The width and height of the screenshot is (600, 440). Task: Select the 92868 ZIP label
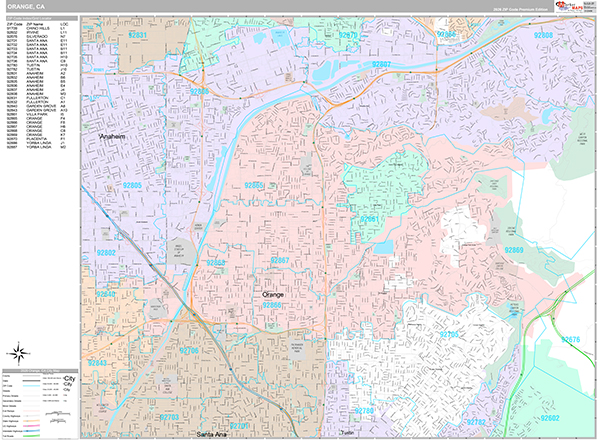(x=215, y=263)
